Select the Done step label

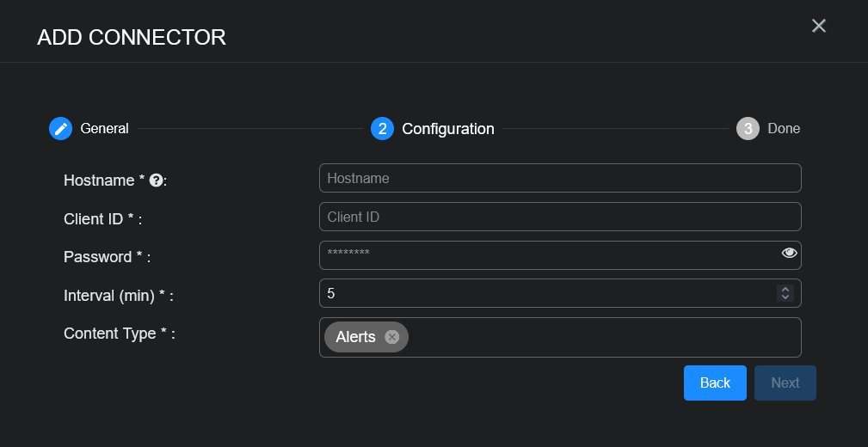pos(784,129)
